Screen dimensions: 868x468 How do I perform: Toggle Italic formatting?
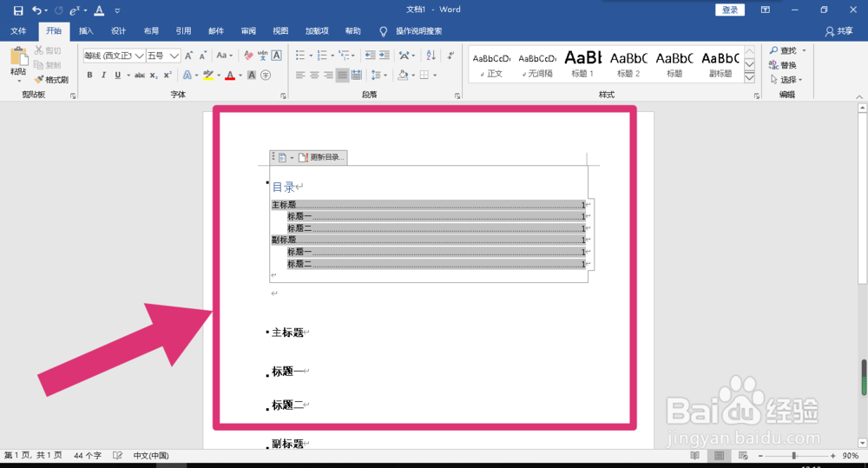[103, 75]
